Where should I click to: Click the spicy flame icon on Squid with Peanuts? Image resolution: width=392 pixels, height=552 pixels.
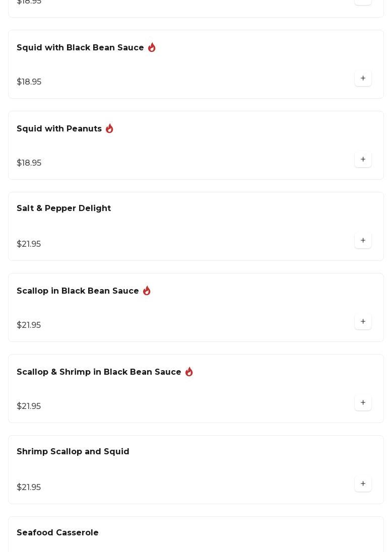[x=109, y=129]
